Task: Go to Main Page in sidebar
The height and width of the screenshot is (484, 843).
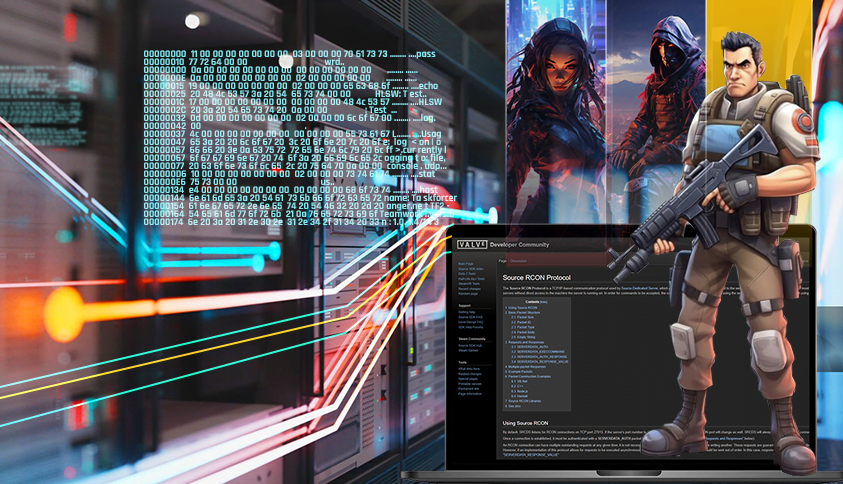Action: pos(466,264)
